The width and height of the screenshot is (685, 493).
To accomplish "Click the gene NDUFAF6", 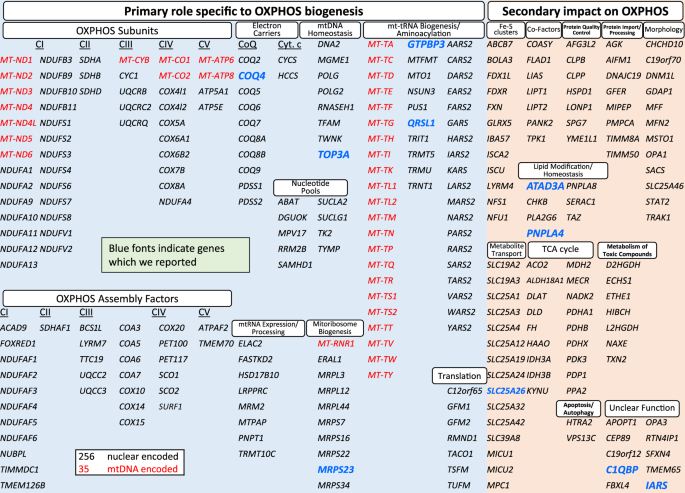I will click(19, 438).
